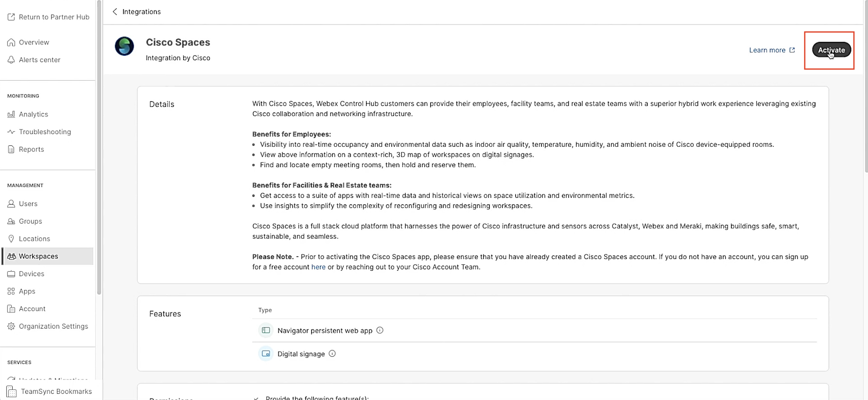
Task: Click the Troubleshooting pulse icon
Action: [11, 132]
